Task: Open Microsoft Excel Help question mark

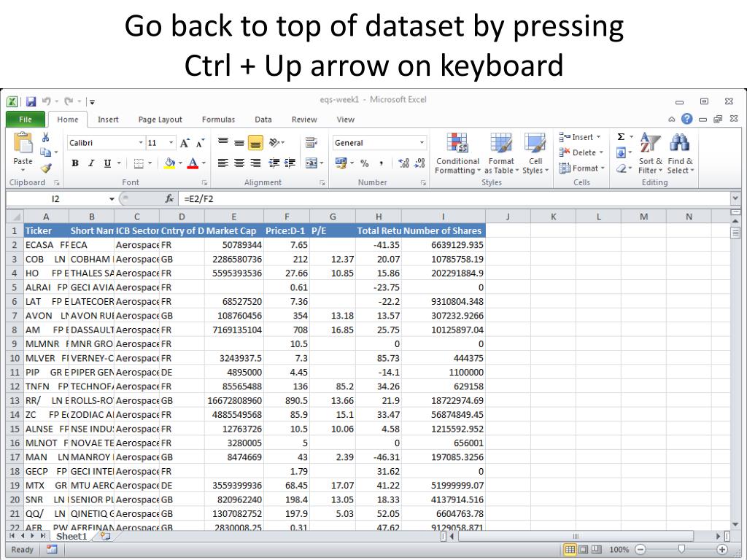Action: point(686,119)
